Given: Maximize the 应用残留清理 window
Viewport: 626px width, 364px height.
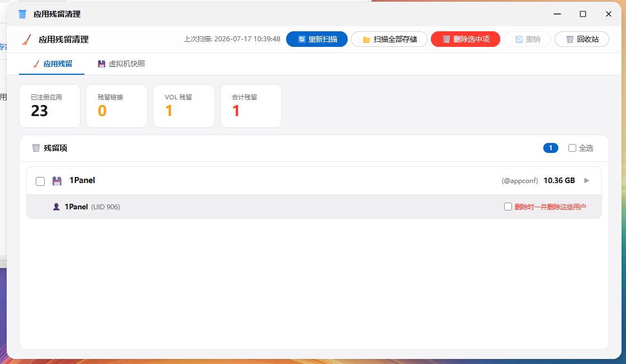Looking at the screenshot, I should point(583,14).
